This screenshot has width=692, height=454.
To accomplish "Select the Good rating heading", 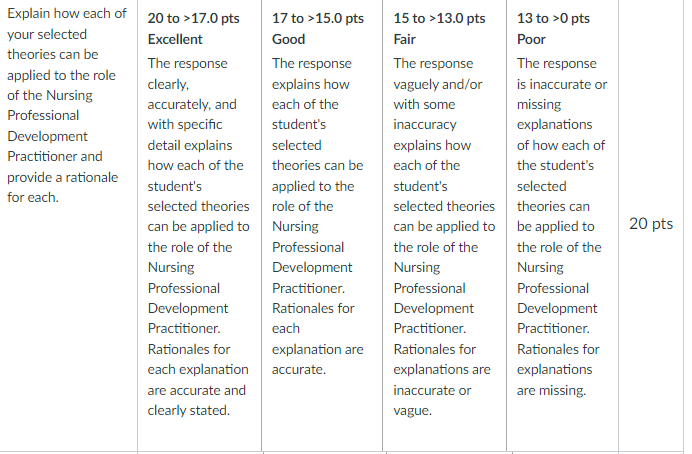I will [288, 39].
